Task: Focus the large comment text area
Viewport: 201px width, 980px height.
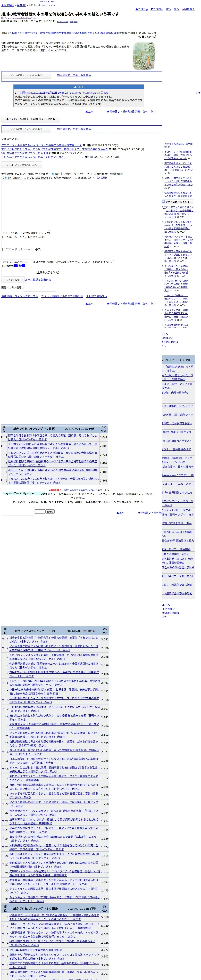Action: [26, 205]
